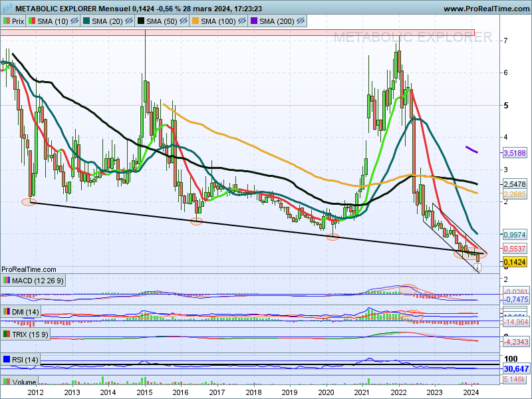
Task: Open the SMA (50) indicator settings label
Action: [x=162, y=21]
